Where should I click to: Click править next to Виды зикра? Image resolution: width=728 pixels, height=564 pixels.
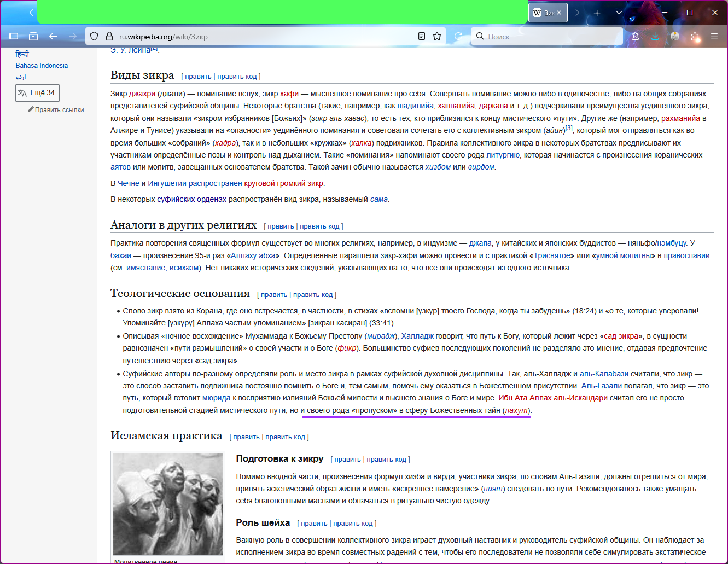[198, 77]
